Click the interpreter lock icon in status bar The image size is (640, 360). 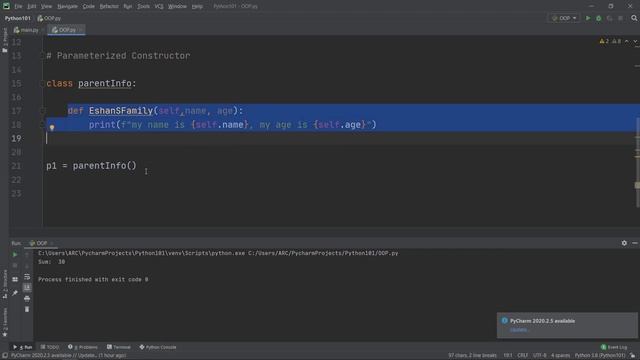(x=632, y=356)
